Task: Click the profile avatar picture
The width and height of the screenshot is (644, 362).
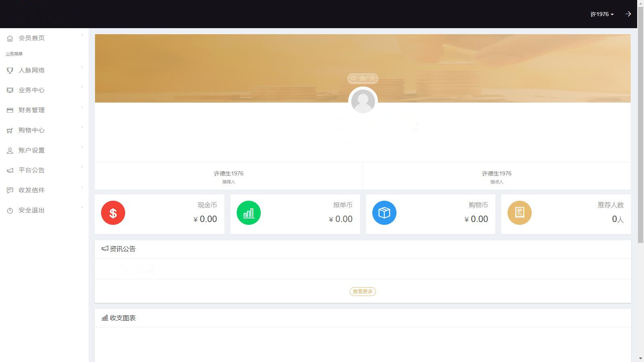Action: (363, 101)
